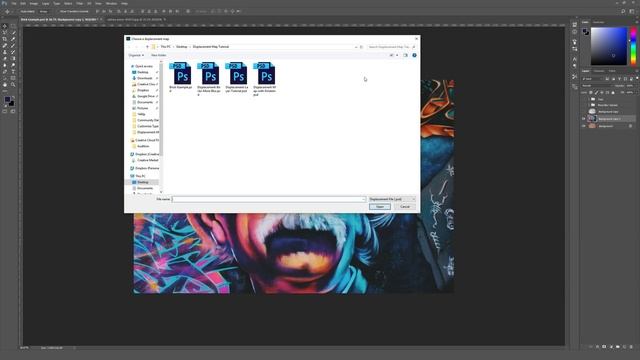
Task: Click the trash icon in Layers panel
Action: tap(631, 347)
